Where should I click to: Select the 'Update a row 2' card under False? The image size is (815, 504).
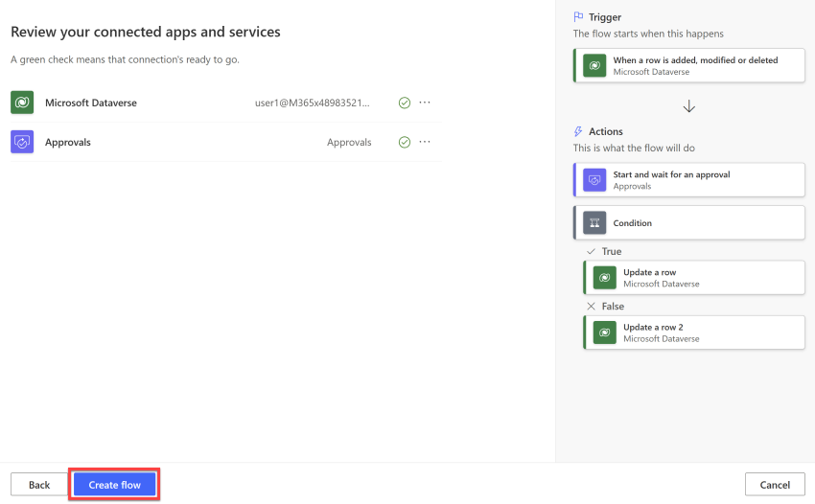[694, 332]
